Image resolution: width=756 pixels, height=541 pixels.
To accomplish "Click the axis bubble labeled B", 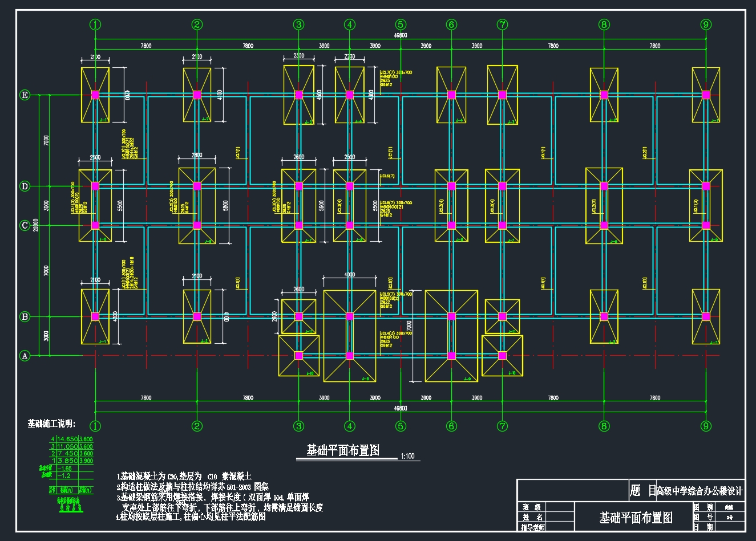I will 25,317.
